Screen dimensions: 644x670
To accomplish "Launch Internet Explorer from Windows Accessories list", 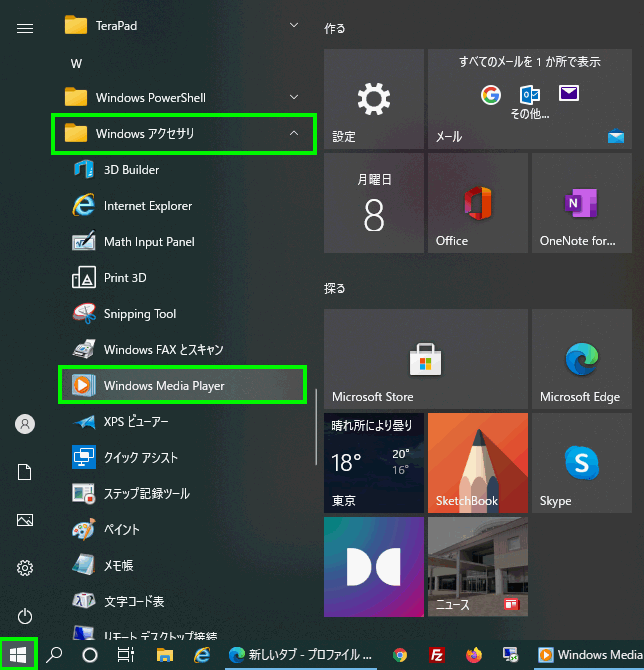I will (182, 206).
